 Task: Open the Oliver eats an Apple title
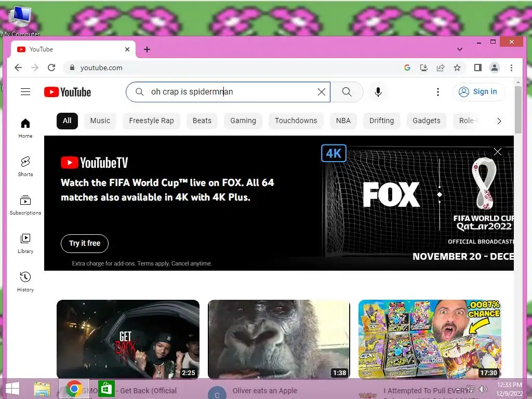264,391
